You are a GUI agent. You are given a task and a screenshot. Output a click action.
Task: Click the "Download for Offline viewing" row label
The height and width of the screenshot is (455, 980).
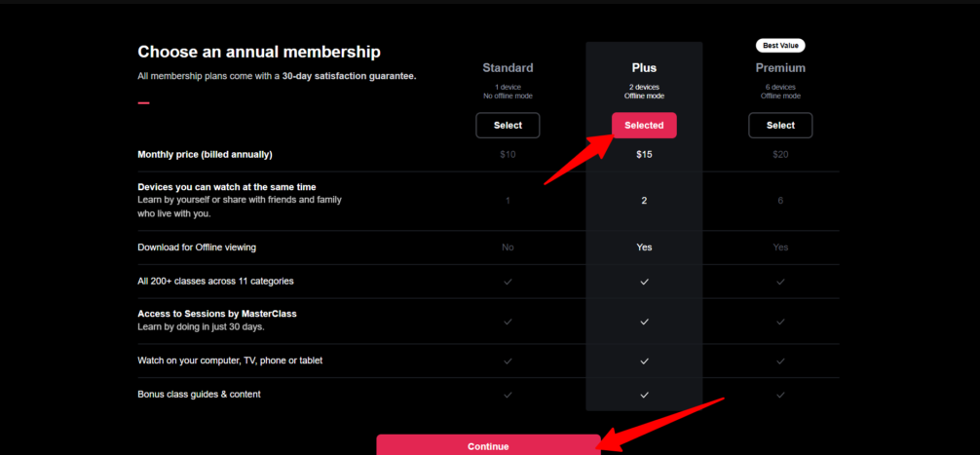coord(197,247)
